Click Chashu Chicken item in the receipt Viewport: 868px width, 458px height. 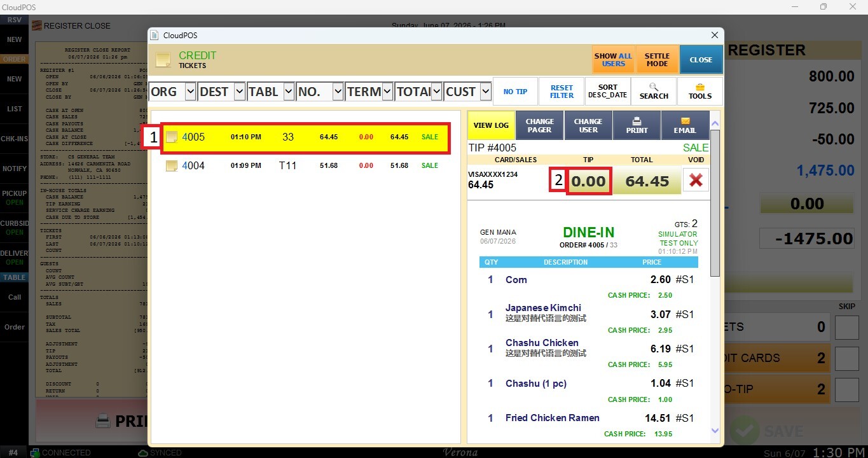click(542, 343)
